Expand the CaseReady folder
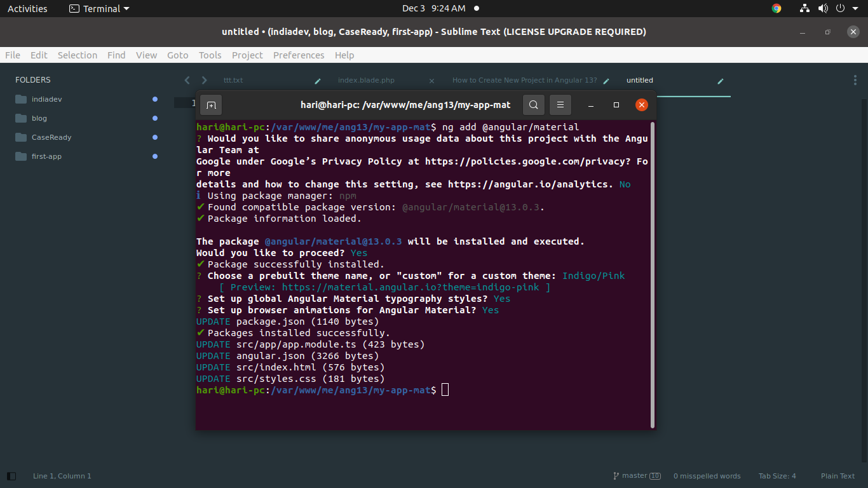This screenshot has height=488, width=868. tap(51, 137)
